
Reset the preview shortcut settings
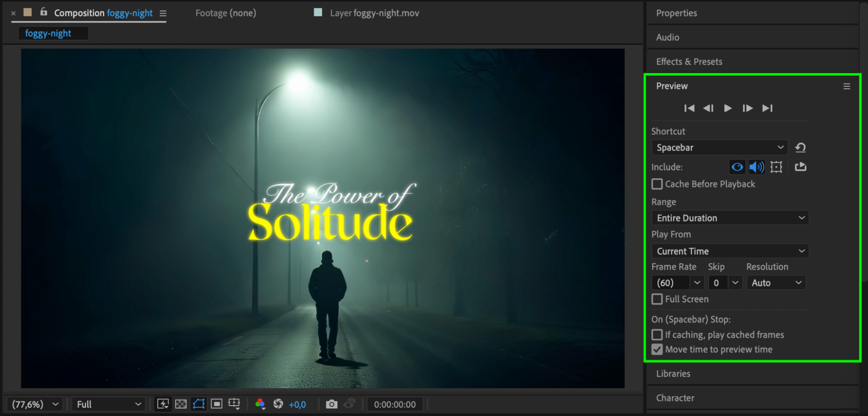click(800, 147)
